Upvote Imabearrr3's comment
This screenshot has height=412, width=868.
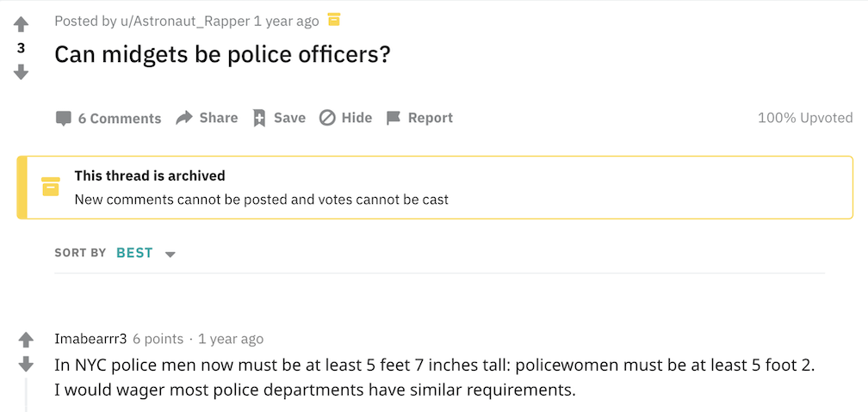(26, 340)
